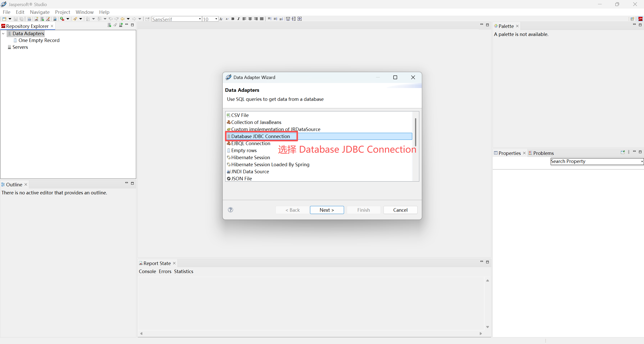
Task: Click the yellow back navigation arrow icon
Action: click(x=123, y=19)
